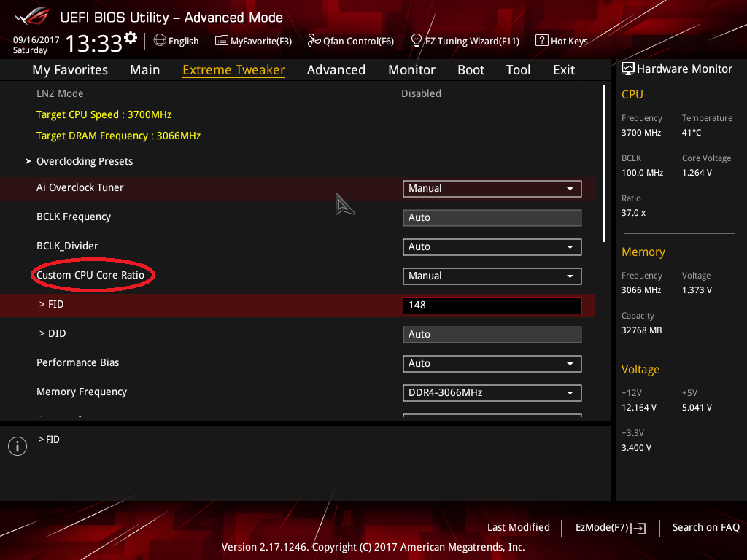This screenshot has height=560, width=747.
Task: Select the > DID row label
Action: [53, 333]
